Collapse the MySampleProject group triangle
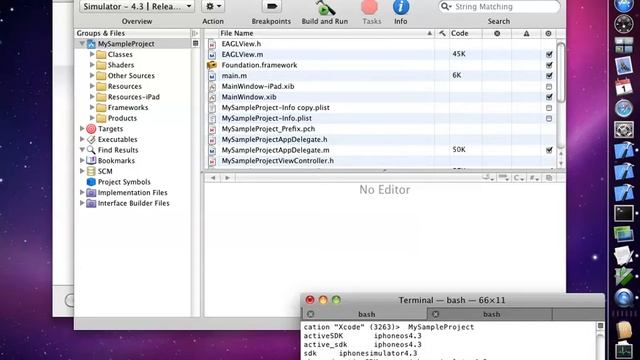640x360 pixels. pyautogui.click(x=82, y=44)
